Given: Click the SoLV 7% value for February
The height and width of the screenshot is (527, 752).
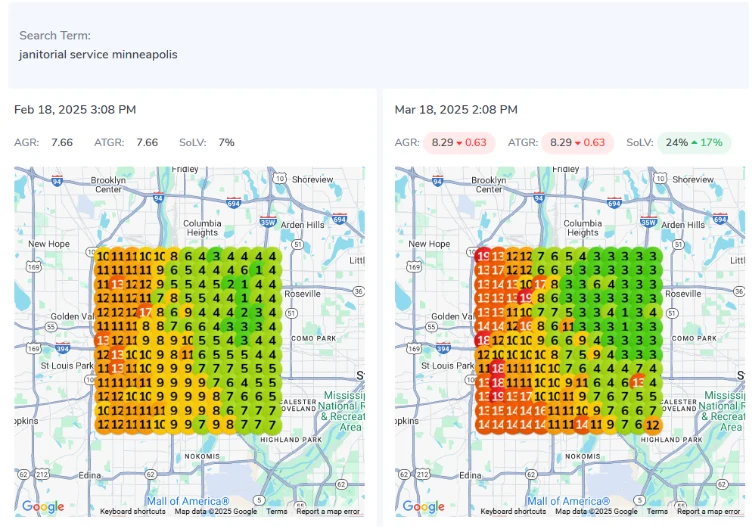Looking at the screenshot, I should [x=226, y=142].
